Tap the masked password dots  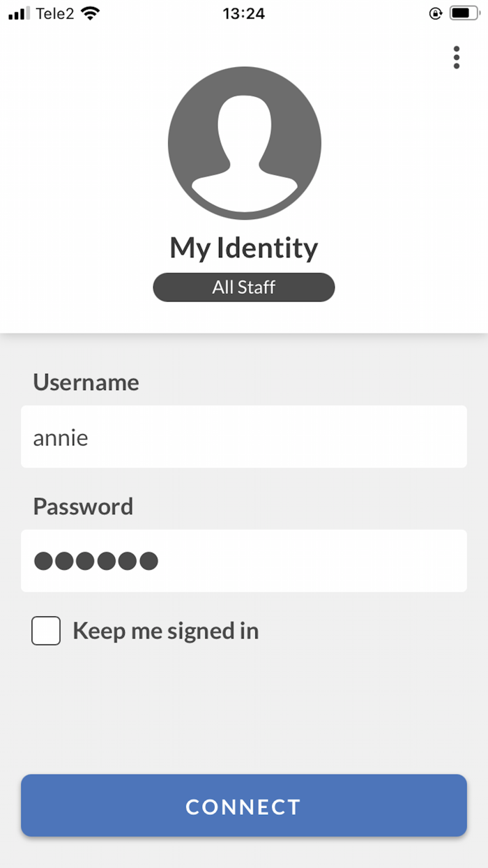[x=96, y=561]
